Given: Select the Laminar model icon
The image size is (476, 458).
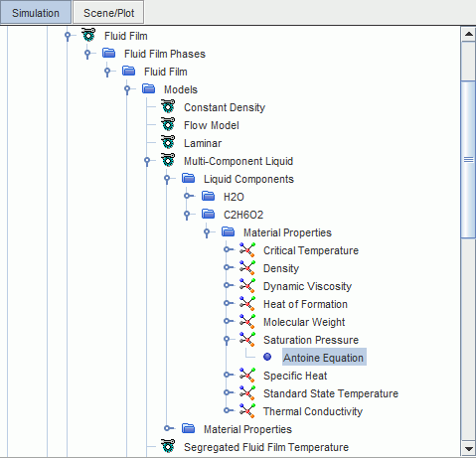Looking at the screenshot, I should click(x=168, y=142).
